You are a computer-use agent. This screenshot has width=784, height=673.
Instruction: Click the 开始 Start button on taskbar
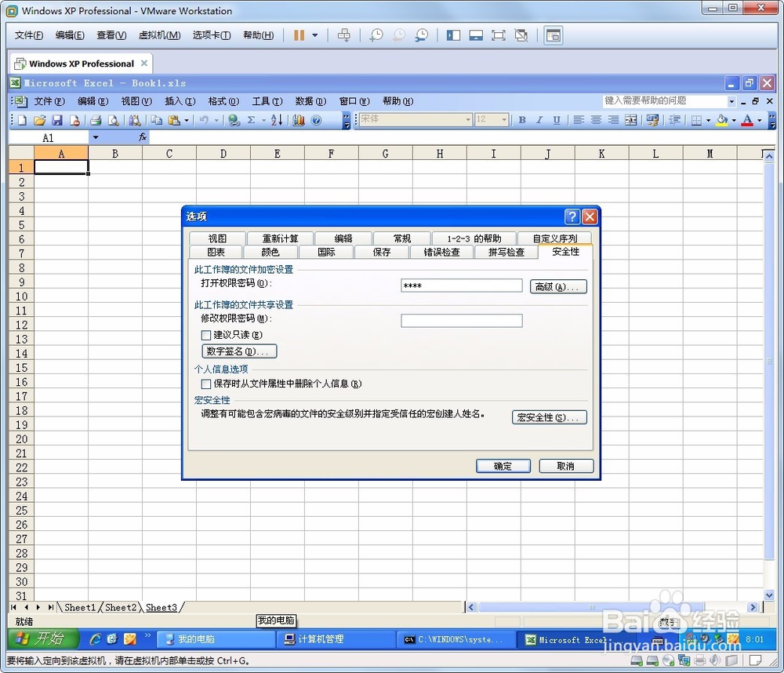(43, 639)
